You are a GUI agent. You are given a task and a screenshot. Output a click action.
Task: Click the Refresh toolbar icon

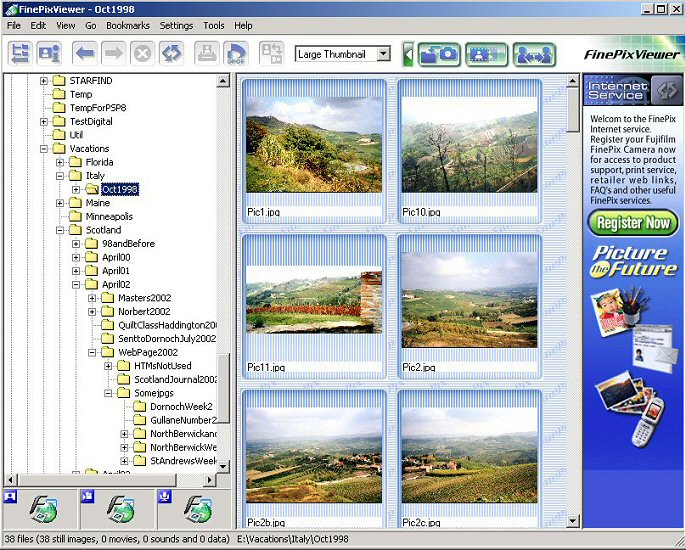tap(171, 54)
